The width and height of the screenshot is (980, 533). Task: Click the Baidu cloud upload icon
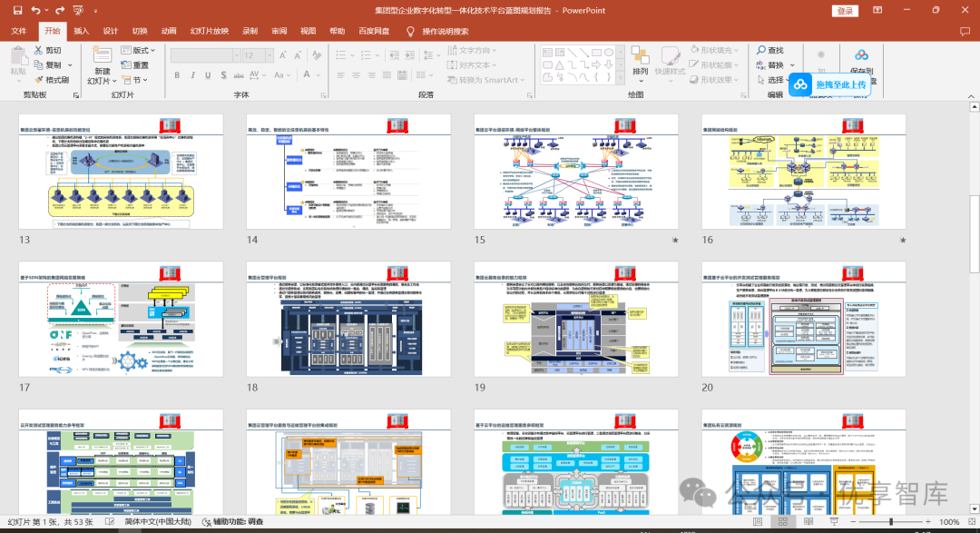(x=800, y=84)
